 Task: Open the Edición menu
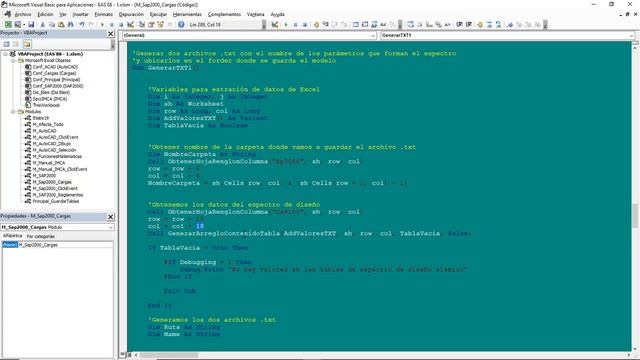45,14
